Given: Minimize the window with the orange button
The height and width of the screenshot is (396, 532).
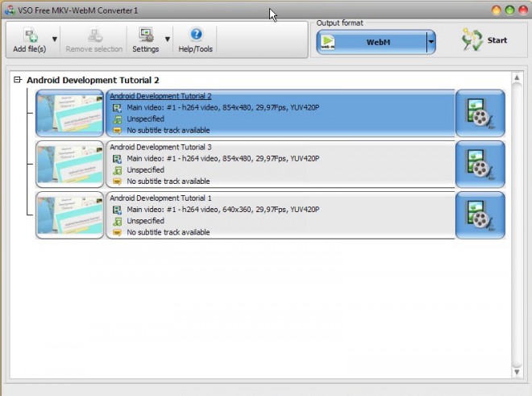Looking at the screenshot, I should (x=496, y=10).
